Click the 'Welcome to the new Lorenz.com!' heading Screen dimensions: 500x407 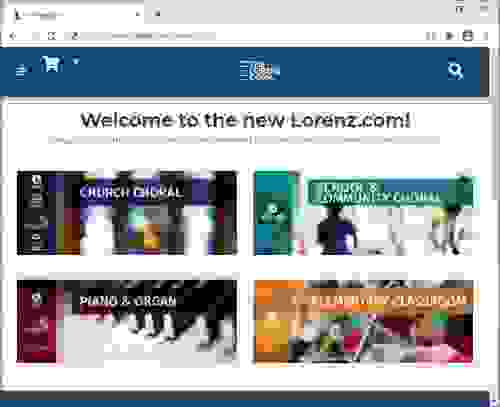(245, 120)
